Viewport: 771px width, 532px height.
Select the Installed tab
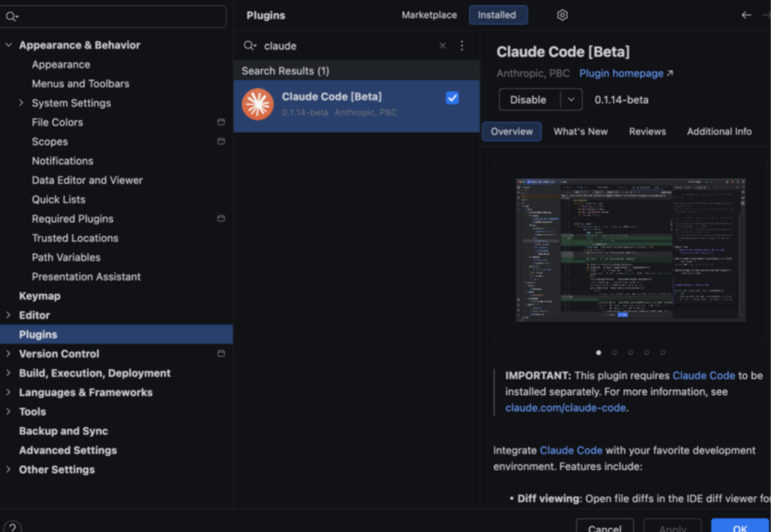tap(497, 15)
